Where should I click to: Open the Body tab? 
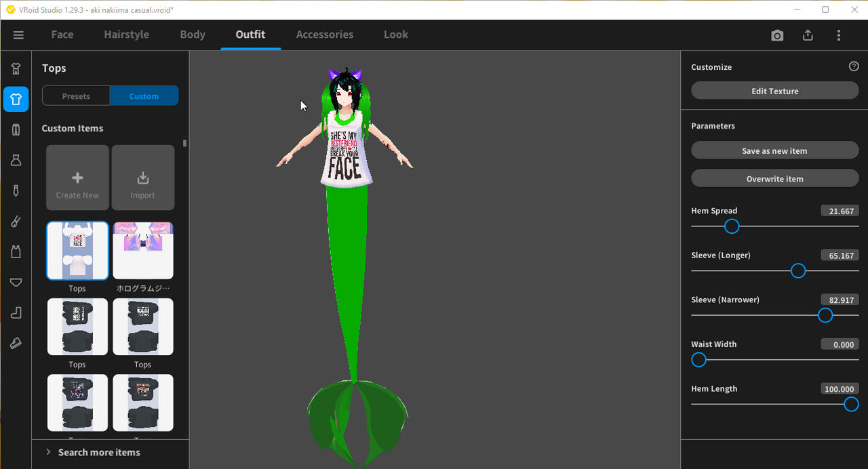[193, 35]
